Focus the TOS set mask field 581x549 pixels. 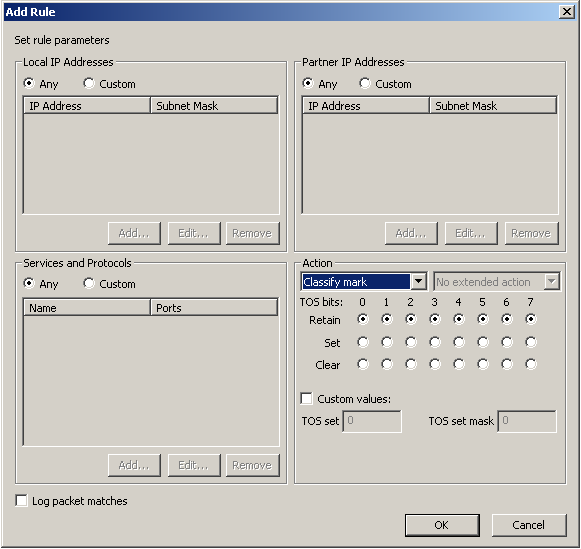pyautogui.click(x=527, y=421)
